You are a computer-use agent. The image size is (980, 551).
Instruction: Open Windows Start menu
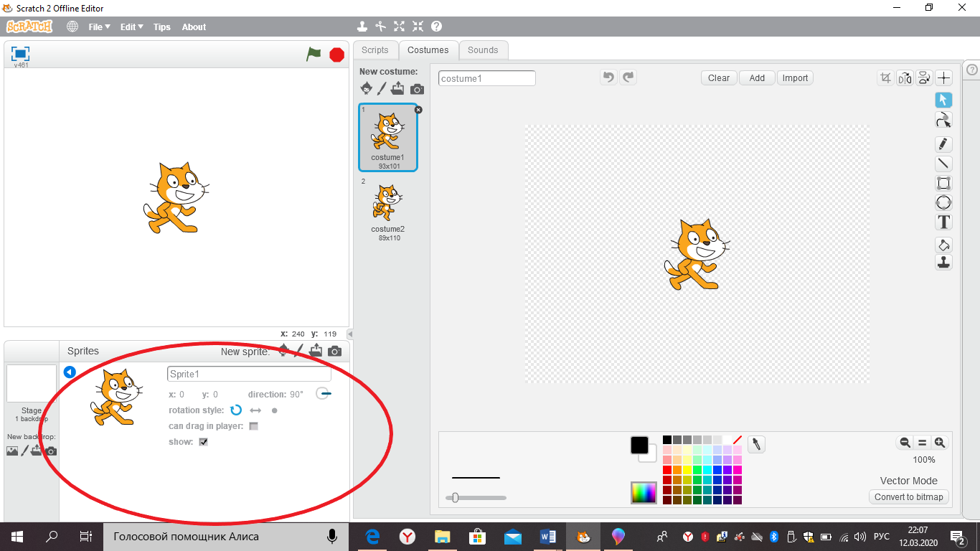17,536
